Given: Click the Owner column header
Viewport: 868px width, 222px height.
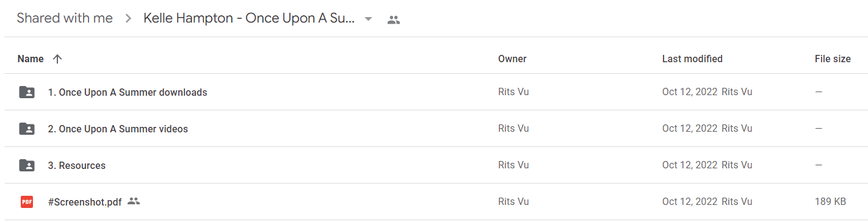Looking at the screenshot, I should [512, 59].
